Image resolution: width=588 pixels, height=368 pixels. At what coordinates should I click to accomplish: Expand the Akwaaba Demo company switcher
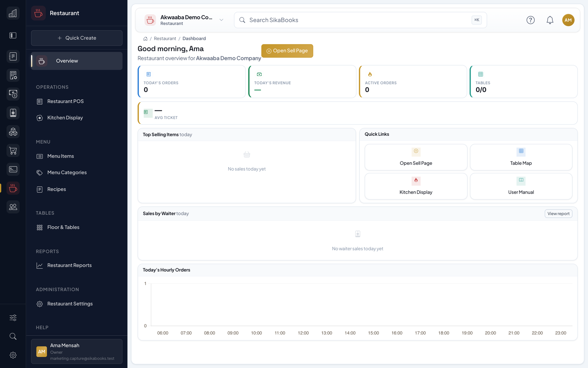(x=184, y=20)
